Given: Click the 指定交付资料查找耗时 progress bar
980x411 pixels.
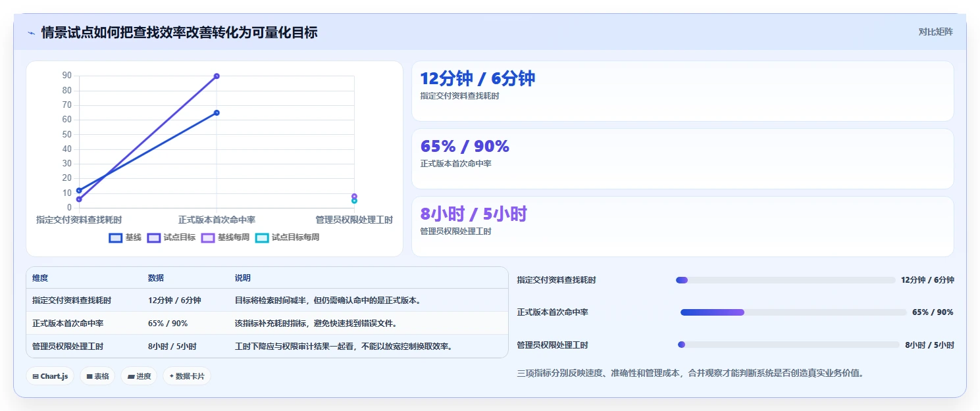Looking at the screenshot, I should tap(785, 280).
